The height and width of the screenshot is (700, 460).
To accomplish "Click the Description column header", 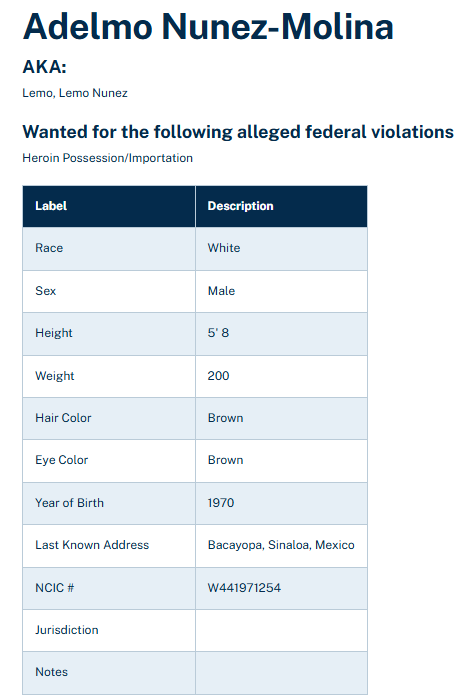I will pyautogui.click(x=240, y=206).
